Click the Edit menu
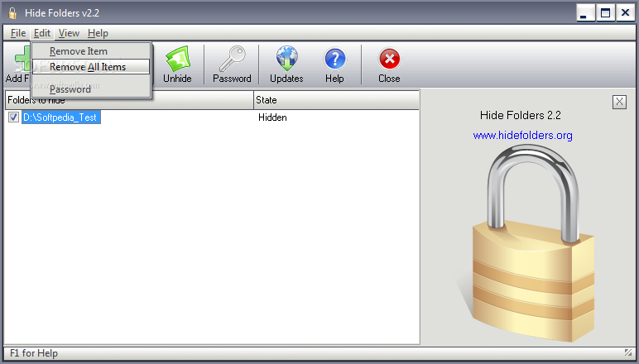639x364 pixels. click(42, 33)
